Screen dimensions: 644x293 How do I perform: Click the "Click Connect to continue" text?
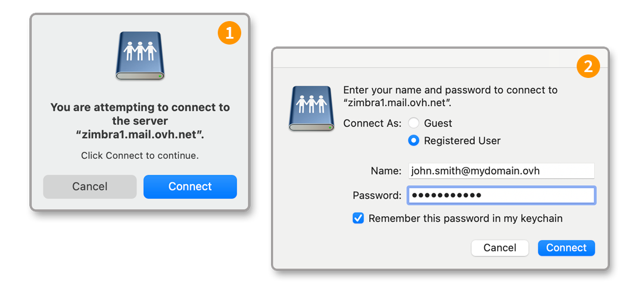[x=140, y=155]
